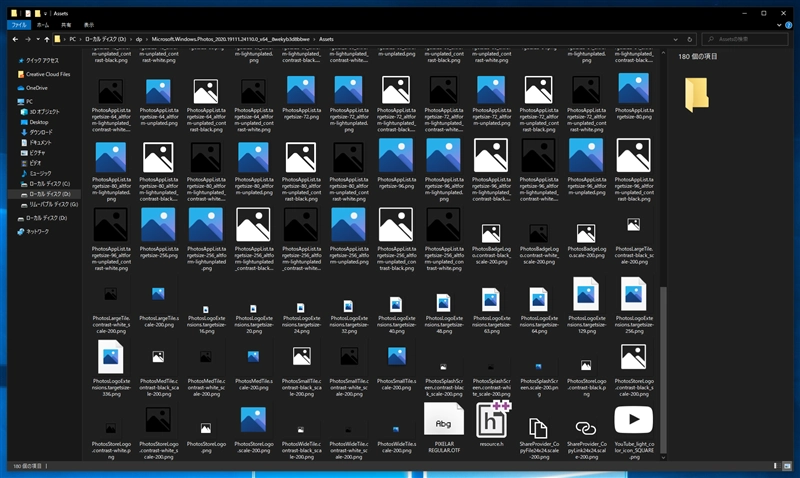Expand the ribbon with the chevron
The image size is (800, 478).
(x=779, y=25)
